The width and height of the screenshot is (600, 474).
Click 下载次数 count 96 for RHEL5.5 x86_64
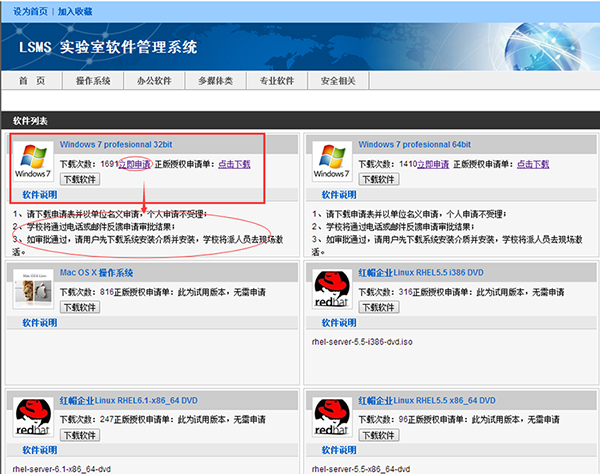(403, 420)
